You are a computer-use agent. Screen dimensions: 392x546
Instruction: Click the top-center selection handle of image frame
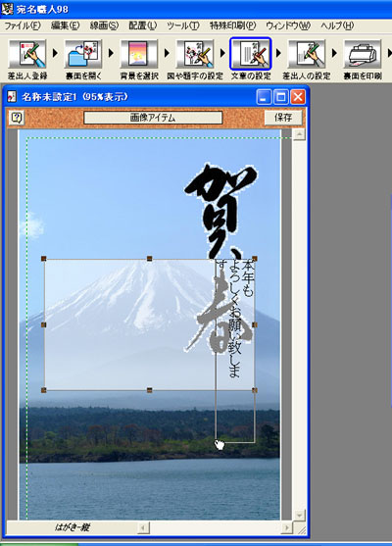pos(149,259)
